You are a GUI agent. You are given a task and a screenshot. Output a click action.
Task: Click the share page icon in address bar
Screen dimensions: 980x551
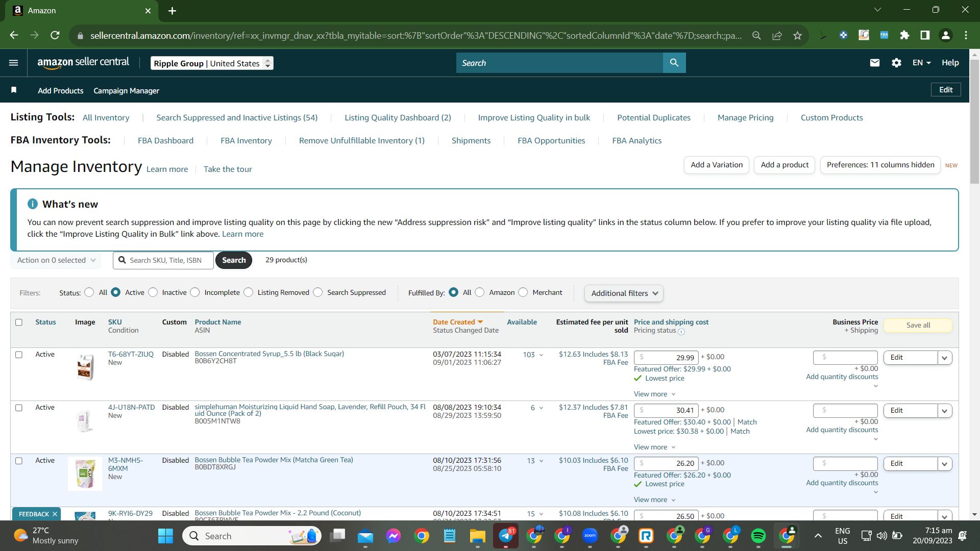[777, 35]
